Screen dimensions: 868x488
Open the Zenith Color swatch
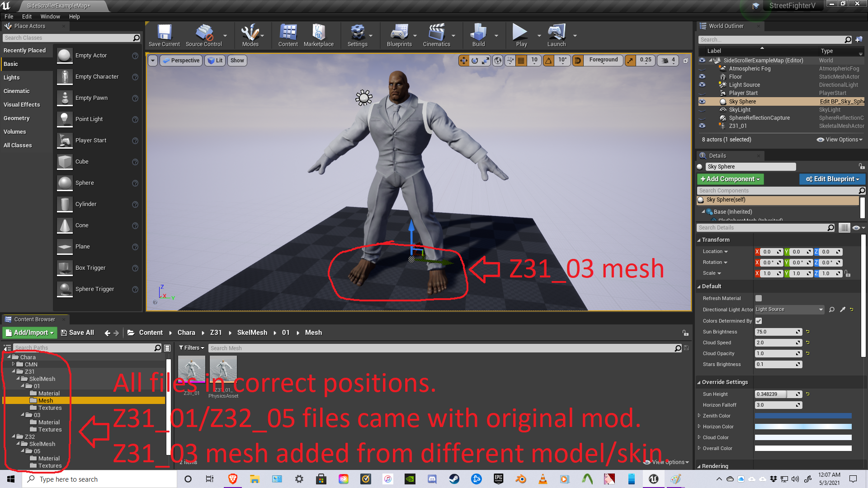point(803,416)
